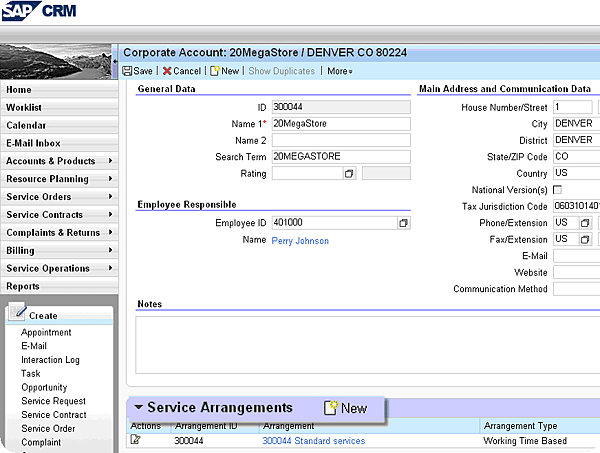Create a new Appointment
This screenshot has height=453, width=600.
tap(46, 332)
